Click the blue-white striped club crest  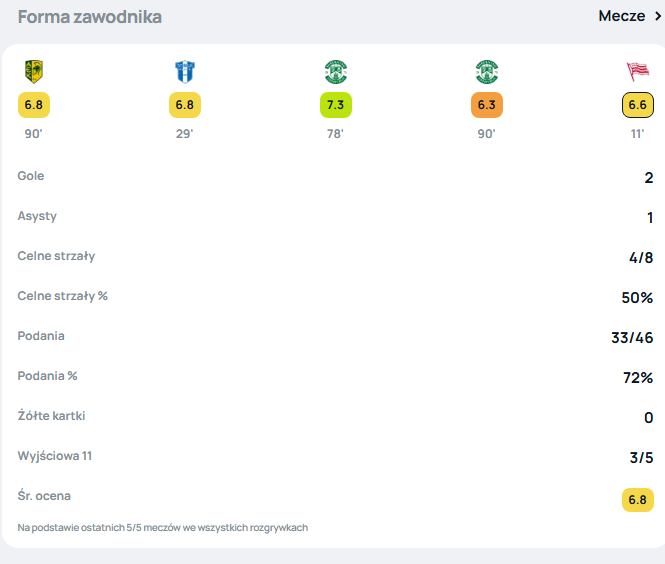(x=185, y=71)
